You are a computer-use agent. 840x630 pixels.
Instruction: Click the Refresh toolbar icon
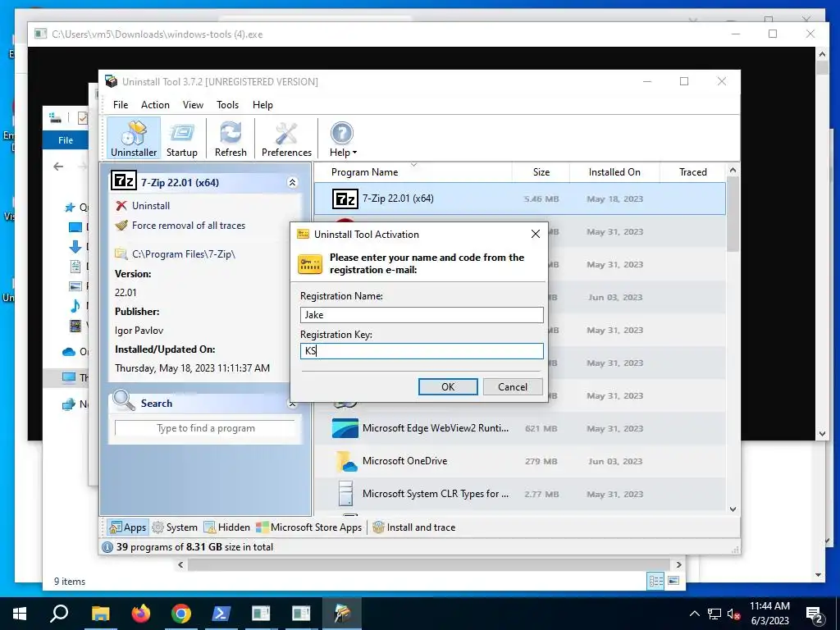click(x=231, y=139)
